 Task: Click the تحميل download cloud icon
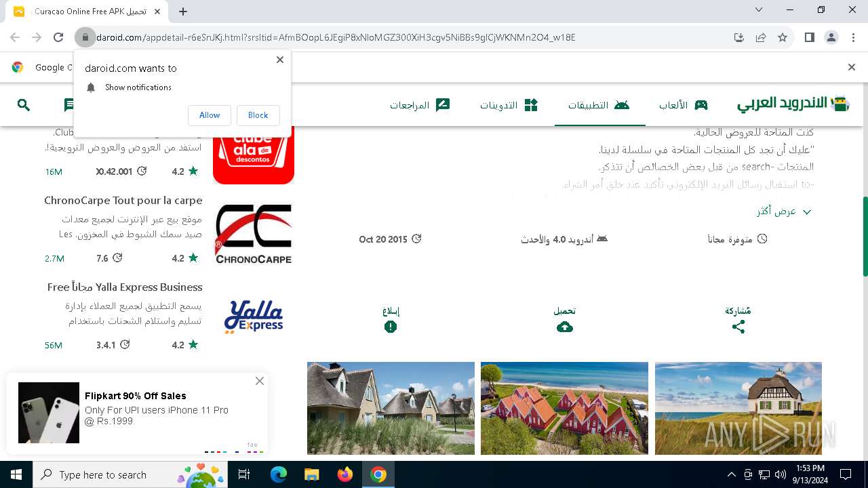(565, 327)
